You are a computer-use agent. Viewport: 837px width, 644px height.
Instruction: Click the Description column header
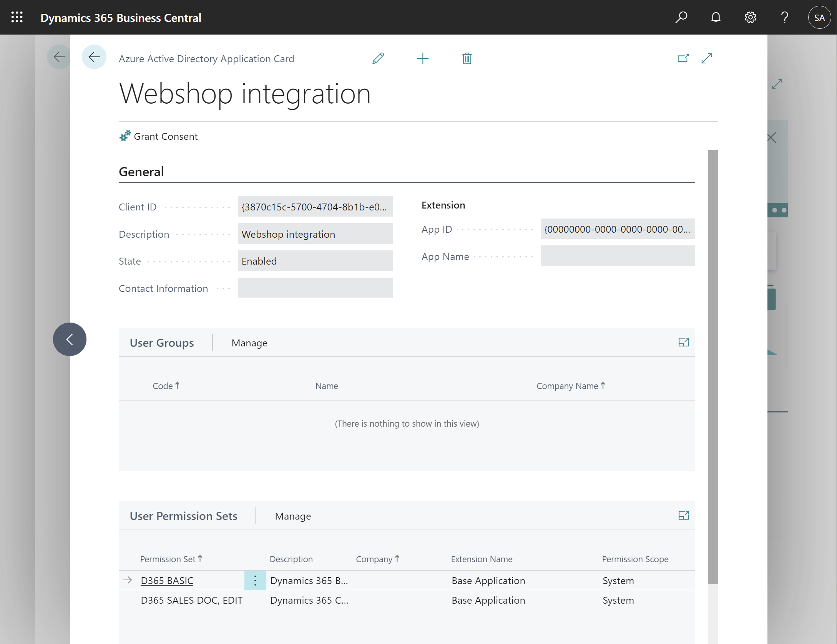pos(291,559)
